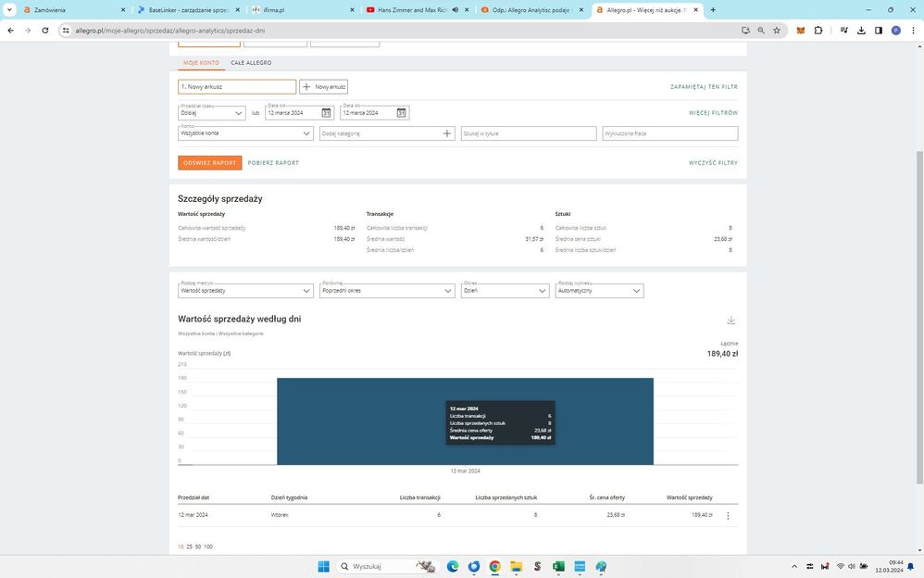Expand the 'Konto' accounts dropdown
Screen dimensions: 924x578
(246, 133)
